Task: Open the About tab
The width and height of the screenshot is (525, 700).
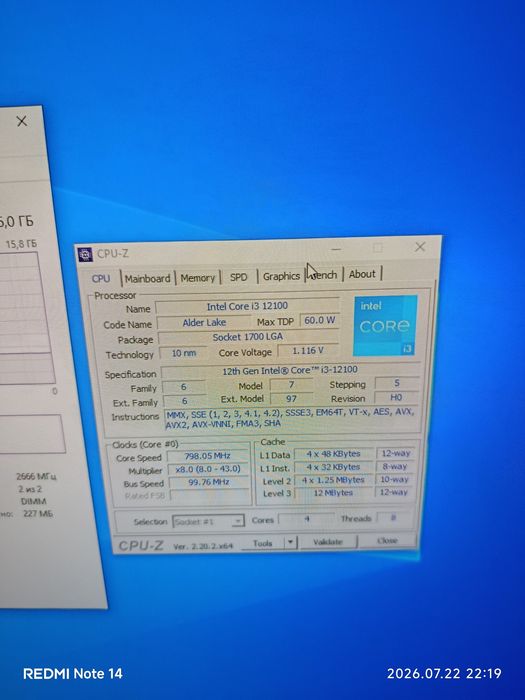Action: pos(362,274)
